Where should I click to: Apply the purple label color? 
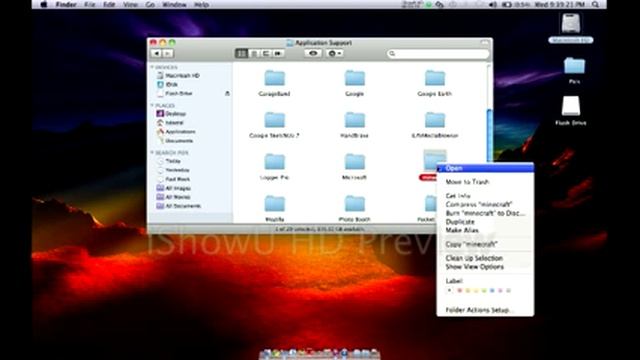pos(500,291)
